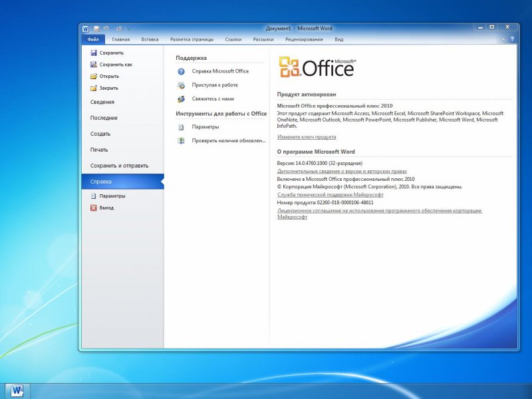532x399 pixels.
Task: Click Служба технической поддержки Майкрософт link
Action: (331, 195)
